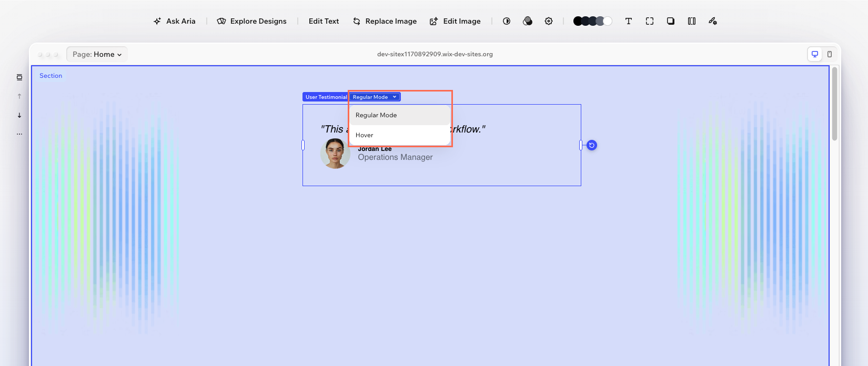
Task: Expand the Page: Home dropdown
Action: [97, 54]
